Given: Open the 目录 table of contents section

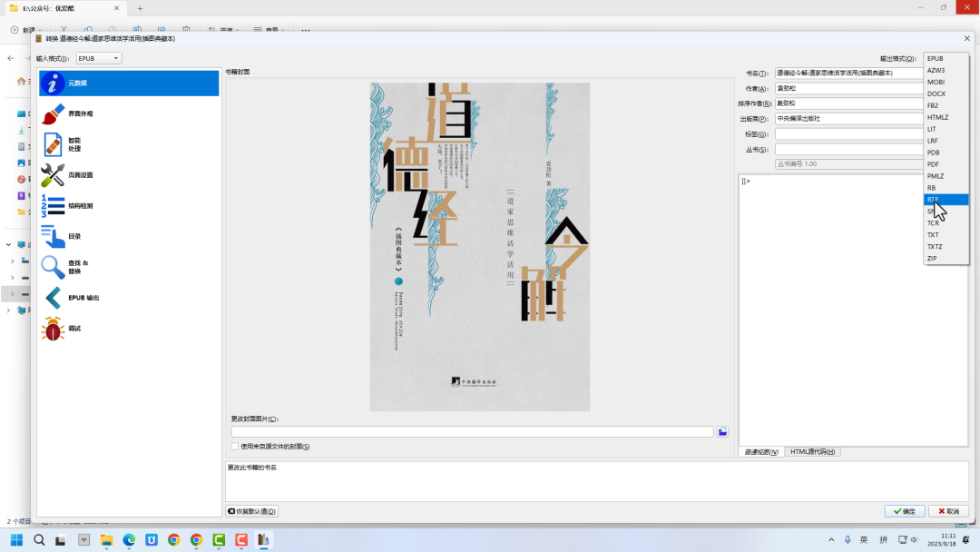Looking at the screenshot, I should 129,236.
